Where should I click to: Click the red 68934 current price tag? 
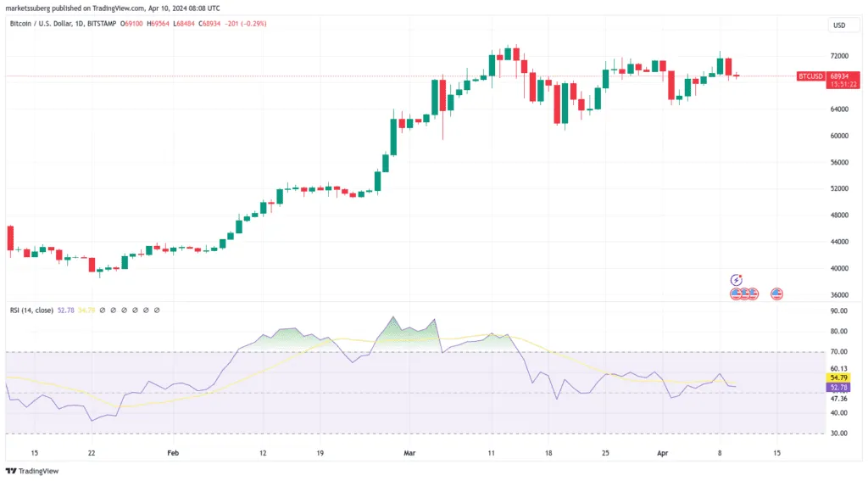coord(838,76)
